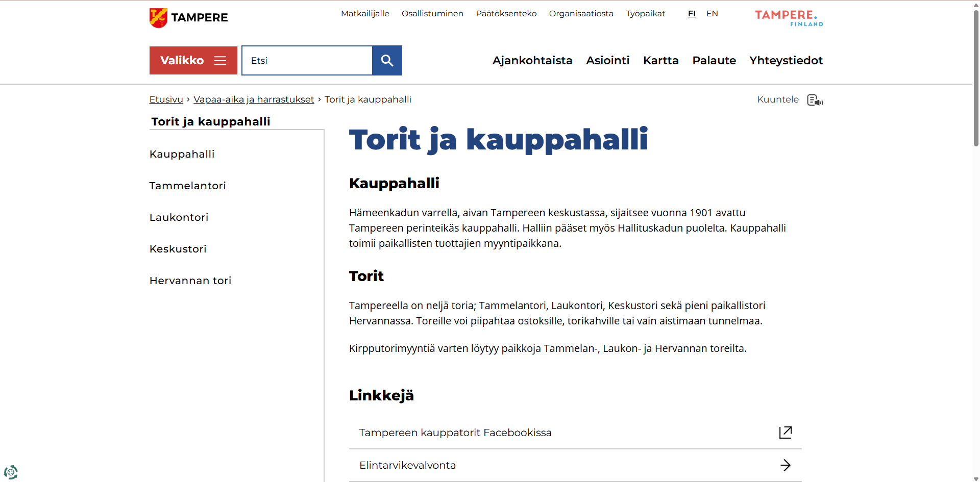Switch language to EN
This screenshot has width=980, height=482.
click(x=712, y=14)
